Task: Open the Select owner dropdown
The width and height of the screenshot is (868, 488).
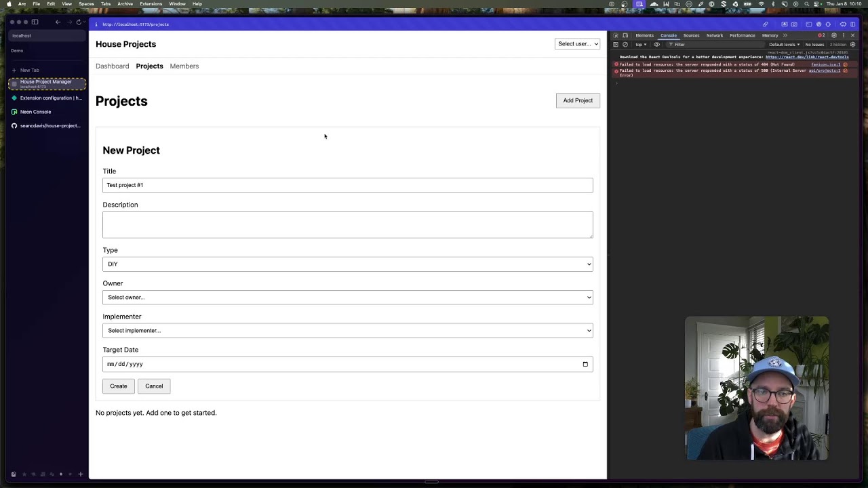Action: click(348, 298)
